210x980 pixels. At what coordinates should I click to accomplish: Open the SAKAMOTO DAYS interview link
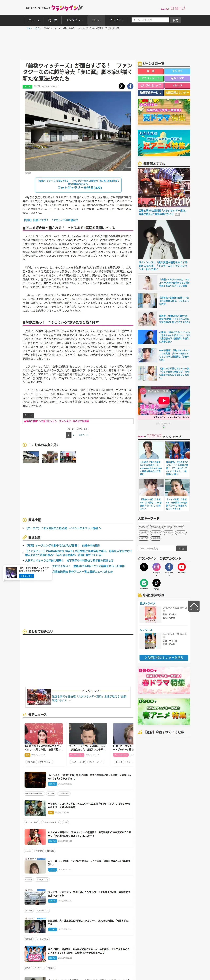point(79,553)
